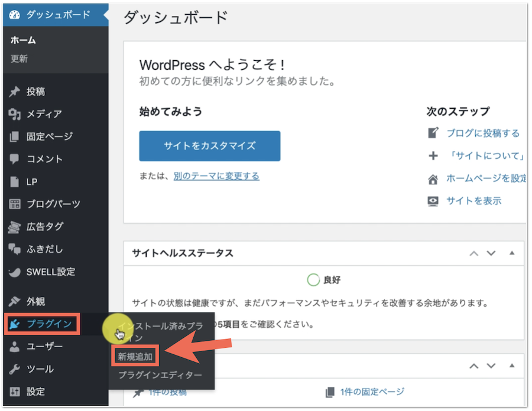Screen dimensions: 532x411
Task: Click the user icon beside ユーザー
Action: pyautogui.click(x=15, y=347)
